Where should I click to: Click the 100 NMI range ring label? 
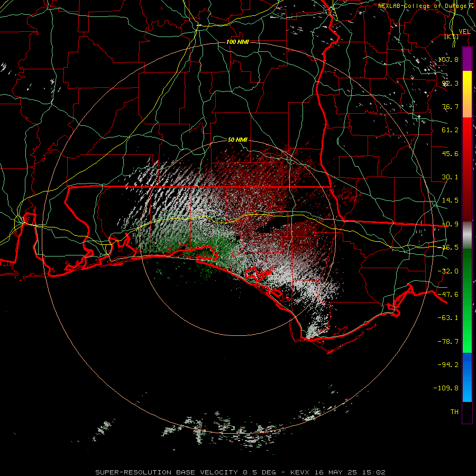tap(237, 42)
